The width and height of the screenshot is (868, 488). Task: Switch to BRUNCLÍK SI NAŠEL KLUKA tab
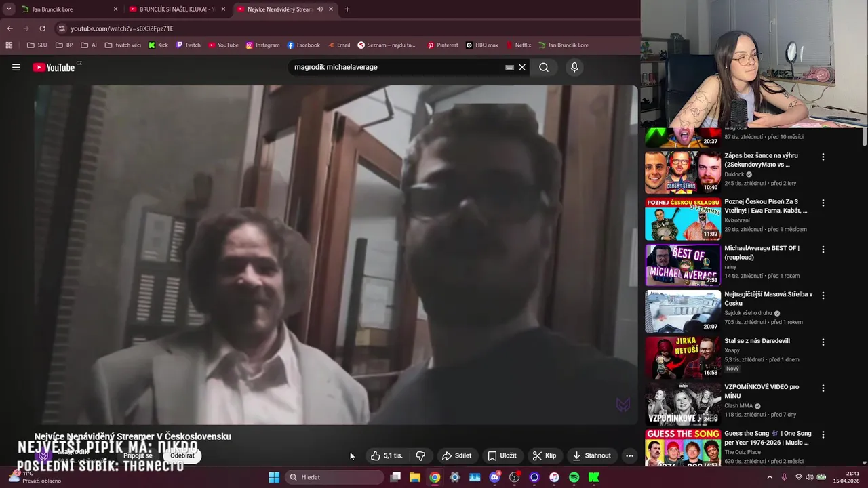coord(177,9)
